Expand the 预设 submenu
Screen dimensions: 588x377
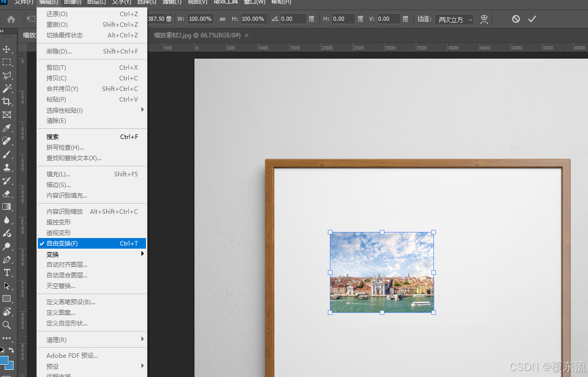(x=92, y=366)
